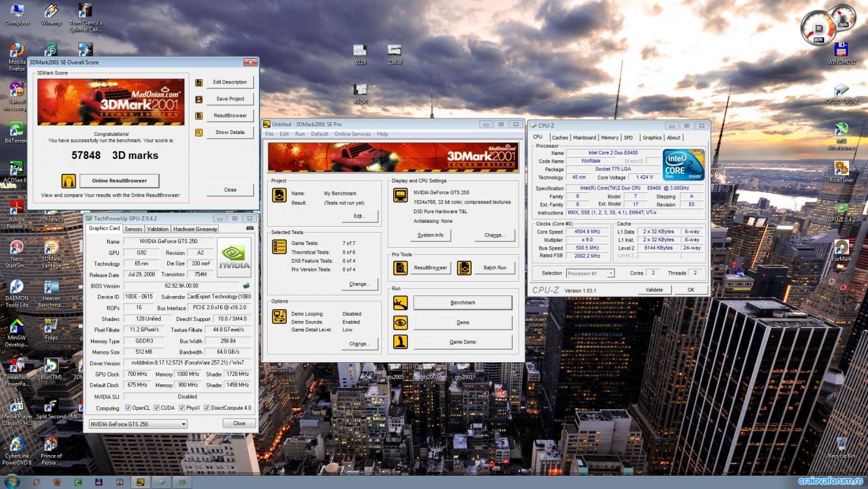Open the Recycle Bin
The image size is (868, 489).
pyautogui.click(x=841, y=447)
